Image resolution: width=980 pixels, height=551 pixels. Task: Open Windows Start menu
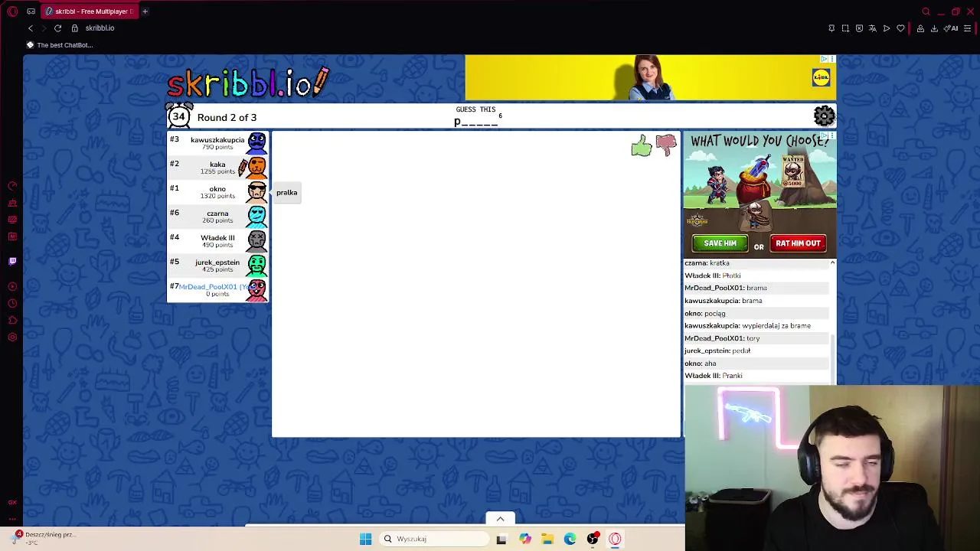point(365,539)
